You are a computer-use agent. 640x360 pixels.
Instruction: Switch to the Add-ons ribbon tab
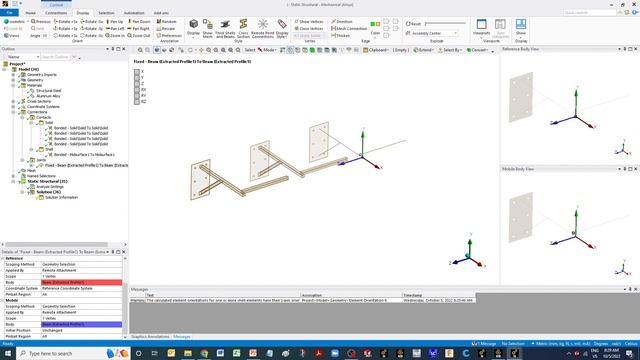point(161,13)
